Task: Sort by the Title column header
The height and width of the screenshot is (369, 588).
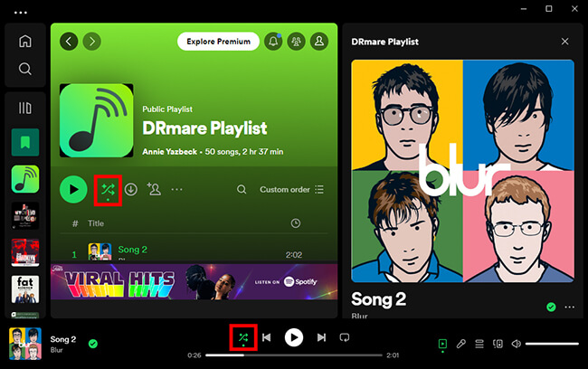Action: coord(96,223)
